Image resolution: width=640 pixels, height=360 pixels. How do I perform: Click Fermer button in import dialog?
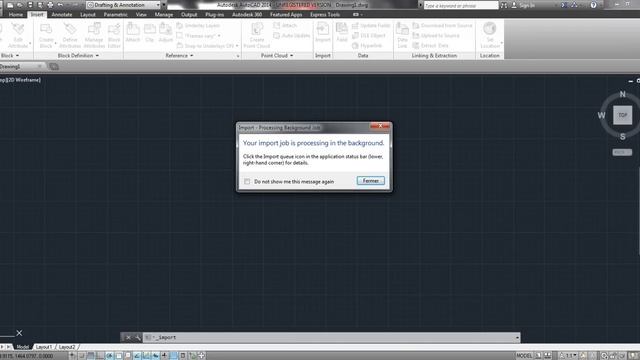pos(371,181)
